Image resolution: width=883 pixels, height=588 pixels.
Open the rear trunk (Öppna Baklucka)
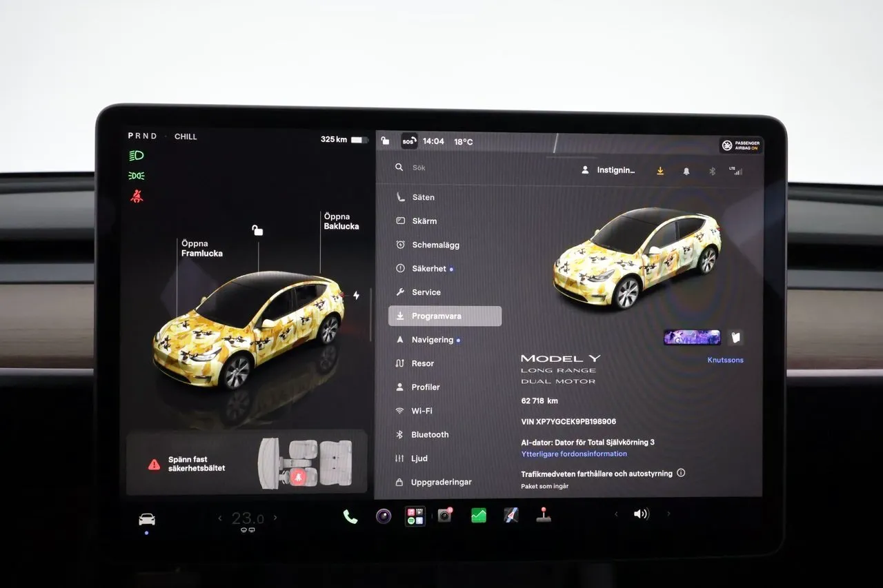(341, 221)
